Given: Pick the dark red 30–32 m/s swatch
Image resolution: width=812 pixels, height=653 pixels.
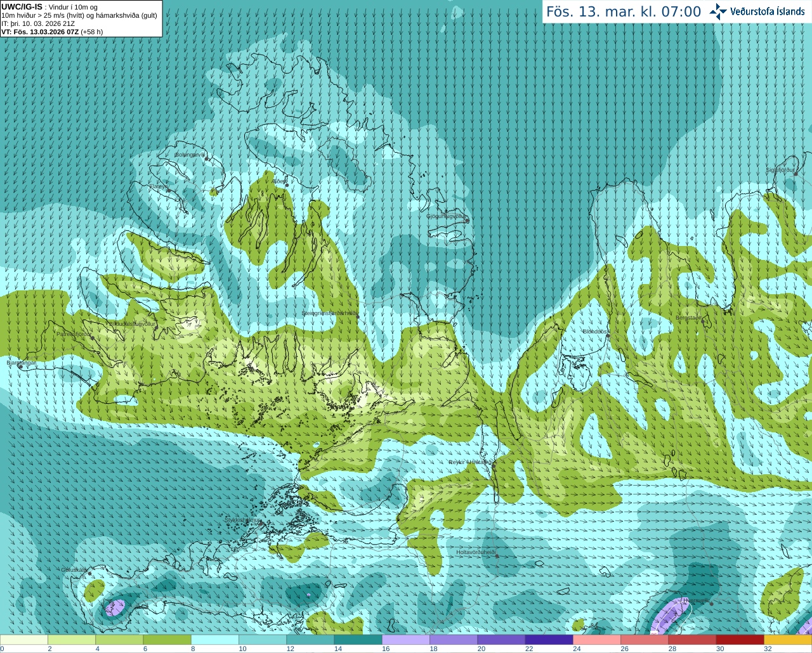Looking at the screenshot, I should pos(740,640).
